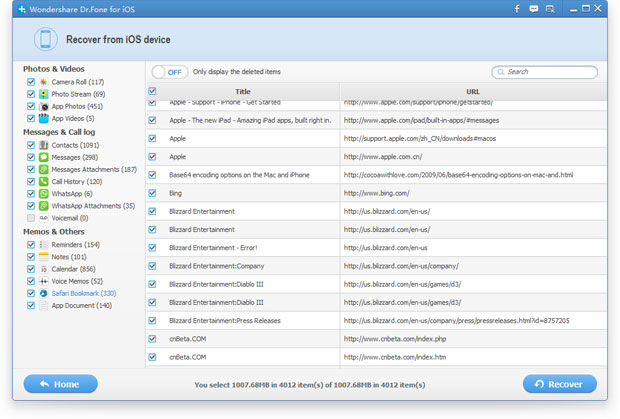Viewport: 620px width, 419px height.
Task: Click the Safari Bookmark compass icon
Action: [x=43, y=293]
